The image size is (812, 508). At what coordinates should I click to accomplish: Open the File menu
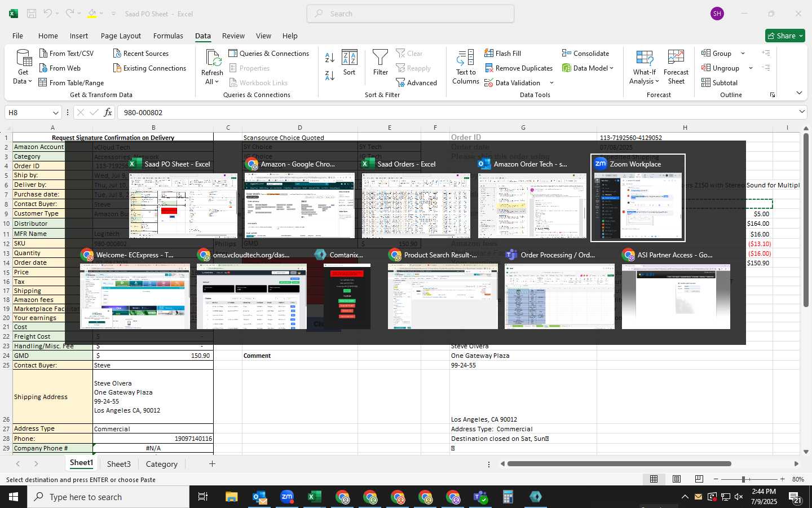coord(17,36)
